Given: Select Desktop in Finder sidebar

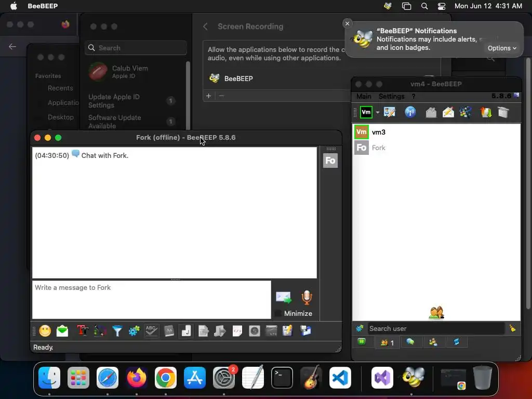Looking at the screenshot, I should coord(60,117).
